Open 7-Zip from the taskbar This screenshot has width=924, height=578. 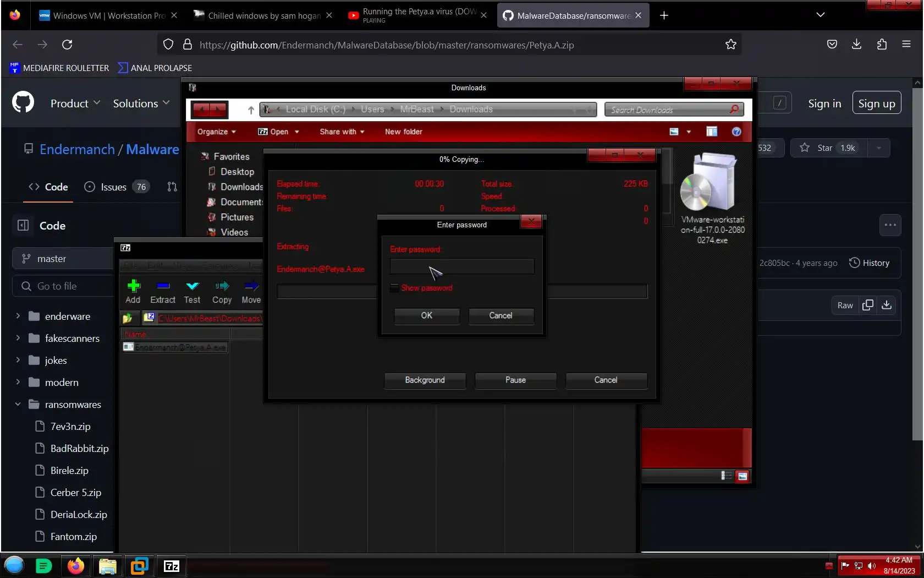[x=172, y=566]
